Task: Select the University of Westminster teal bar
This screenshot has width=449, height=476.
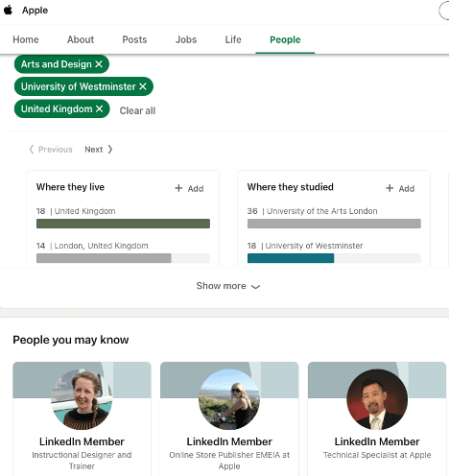Action: 291,258
